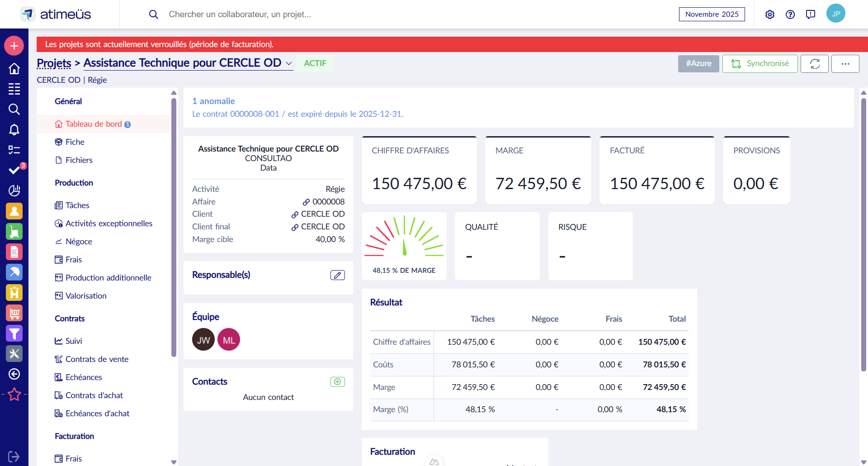Open Contrats de vente menu item

coord(97,359)
